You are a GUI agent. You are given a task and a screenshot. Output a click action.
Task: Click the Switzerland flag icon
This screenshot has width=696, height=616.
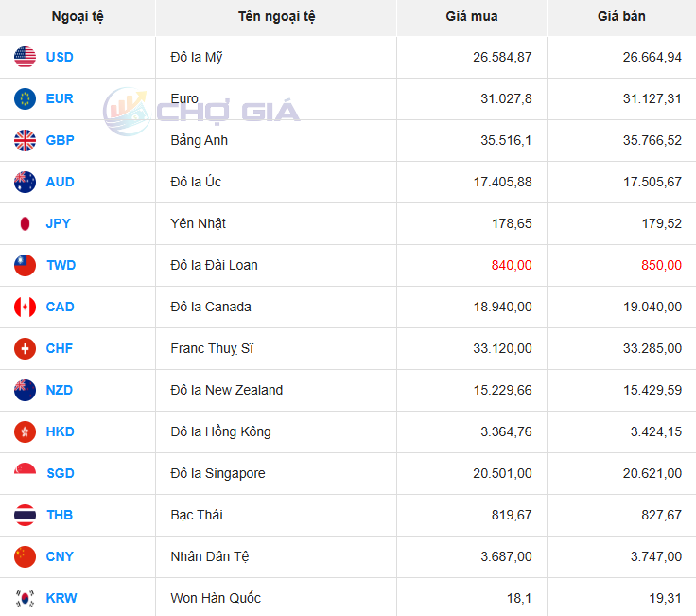click(26, 348)
